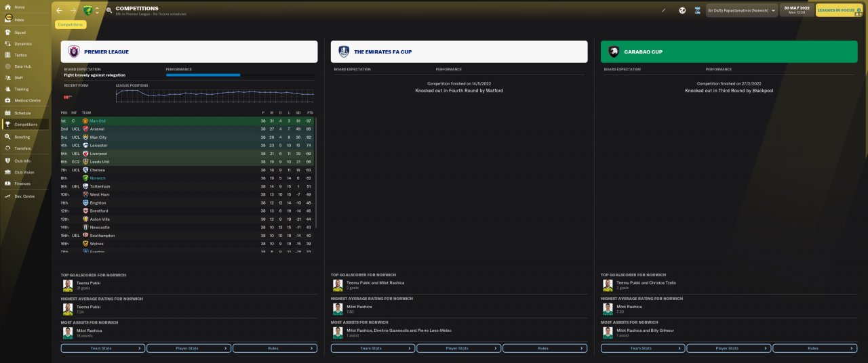Go to the Squad screen
This screenshot has height=363, width=868.
(20, 33)
